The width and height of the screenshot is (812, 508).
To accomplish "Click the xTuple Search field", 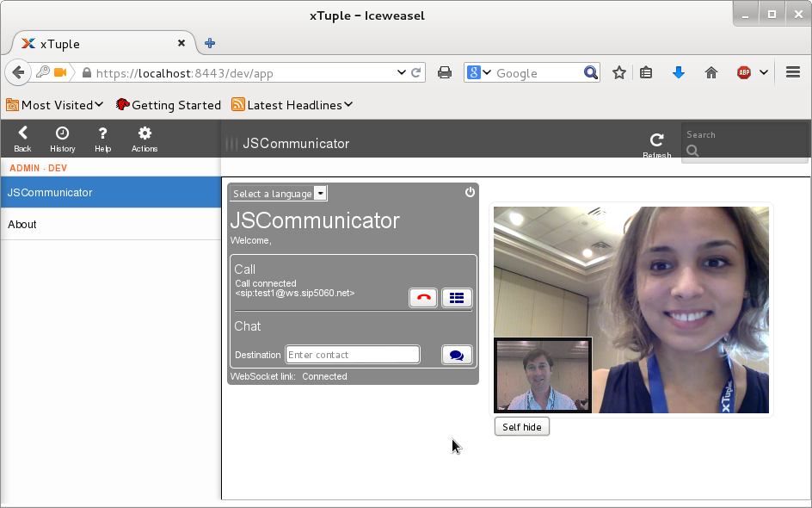I will click(745, 143).
